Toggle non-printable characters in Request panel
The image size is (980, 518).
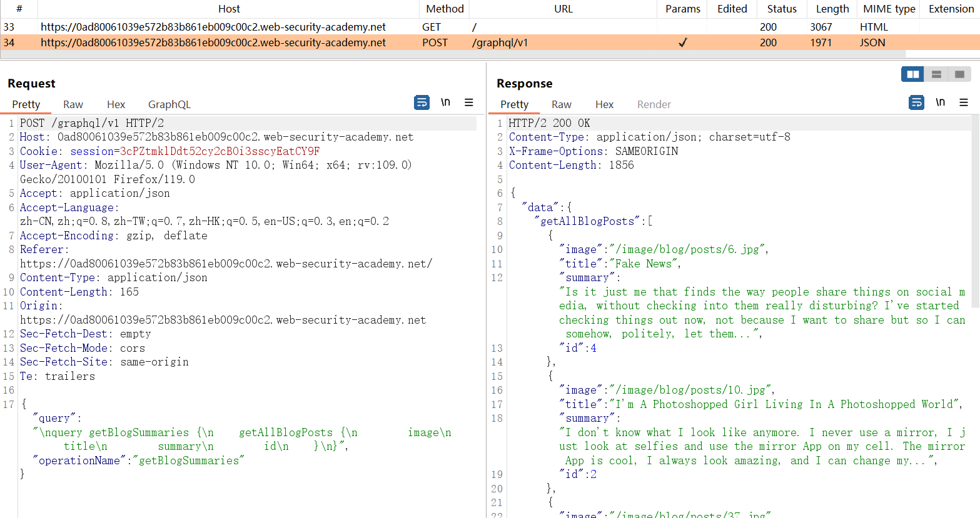tap(445, 102)
